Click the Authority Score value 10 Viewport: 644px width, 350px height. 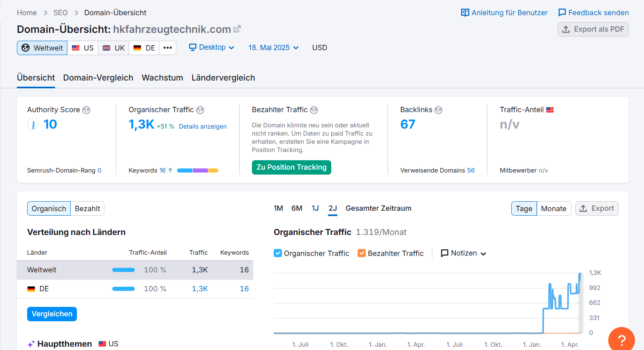[50, 124]
